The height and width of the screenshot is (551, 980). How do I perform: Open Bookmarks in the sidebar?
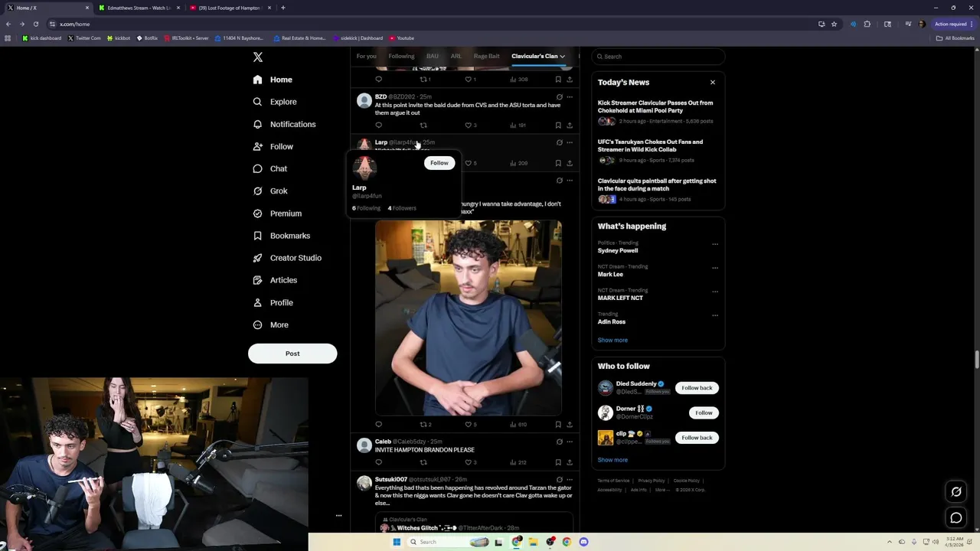coord(281,236)
